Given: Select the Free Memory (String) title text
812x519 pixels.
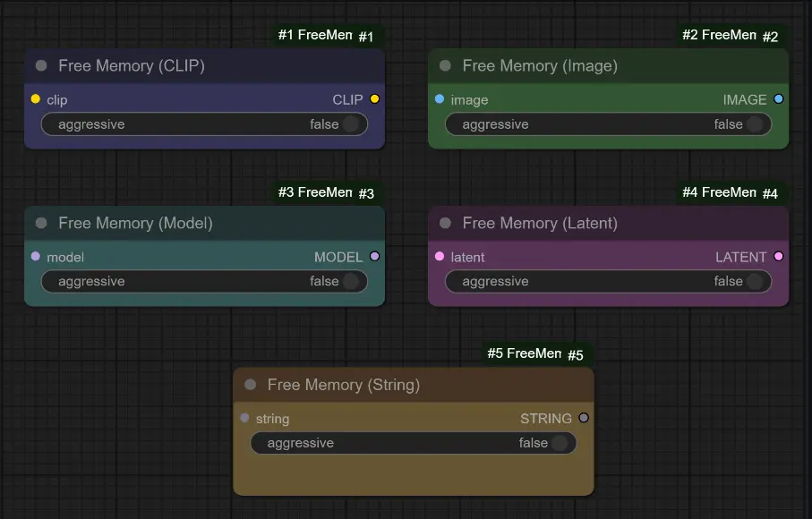Looking at the screenshot, I should point(344,385).
